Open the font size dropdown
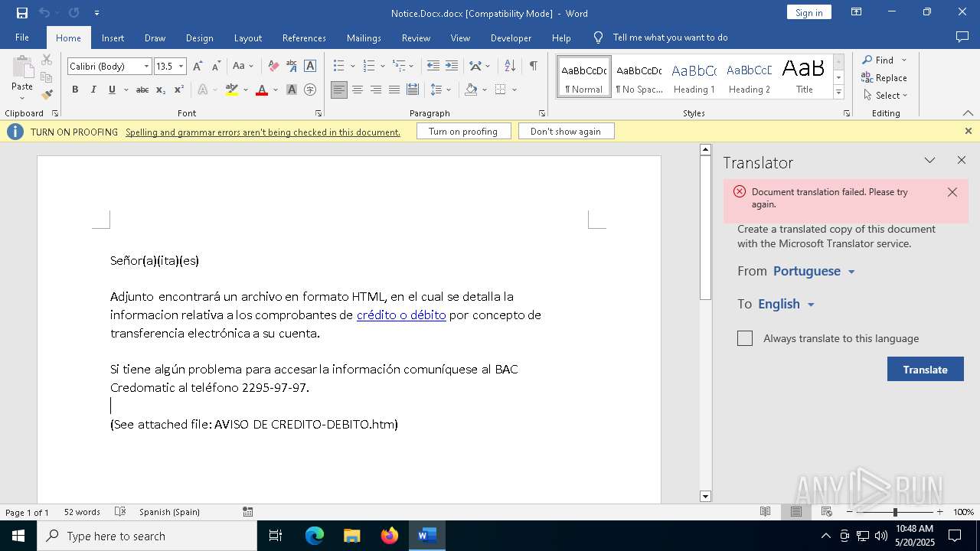The image size is (980, 551). [x=181, y=67]
